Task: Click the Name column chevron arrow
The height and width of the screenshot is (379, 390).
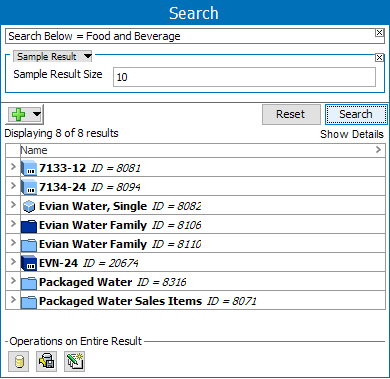Action: click(378, 150)
